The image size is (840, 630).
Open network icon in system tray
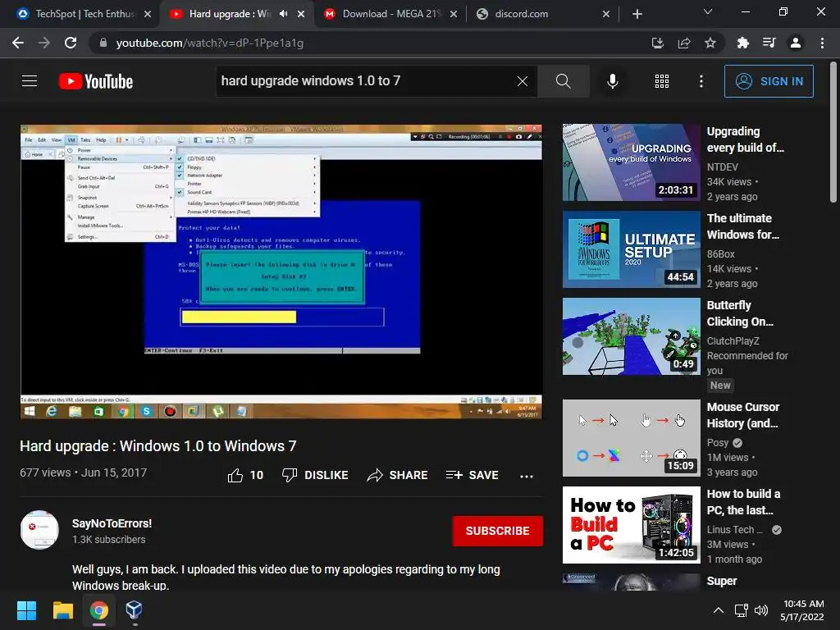coord(741,610)
